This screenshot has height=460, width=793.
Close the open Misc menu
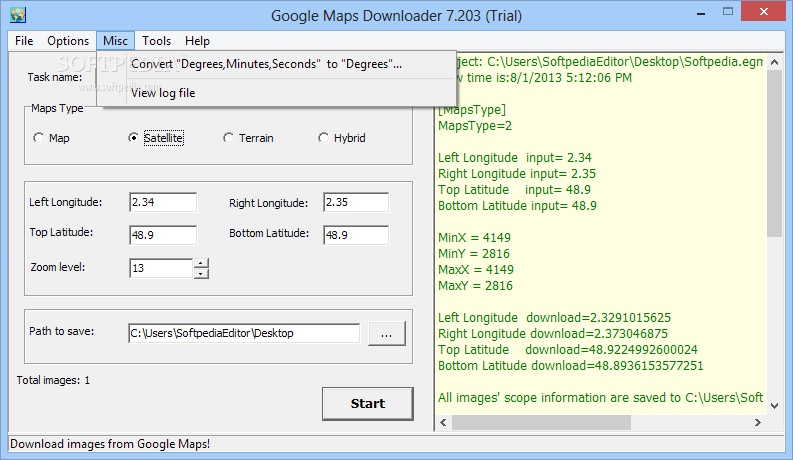[115, 41]
